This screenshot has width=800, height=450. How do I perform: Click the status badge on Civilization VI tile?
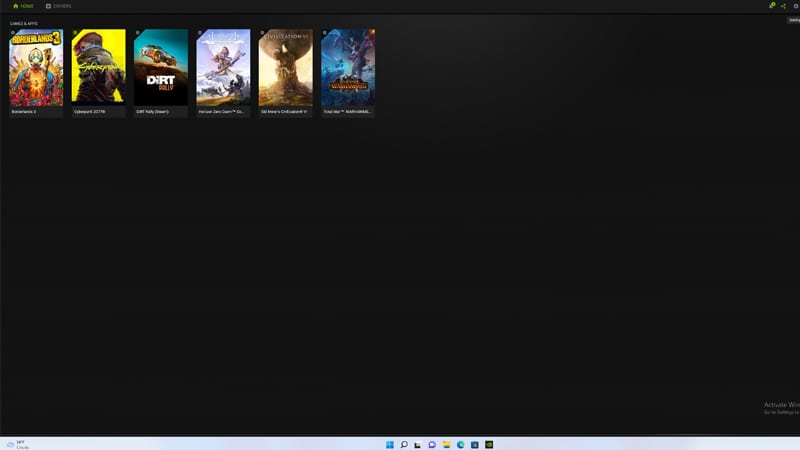pos(262,33)
